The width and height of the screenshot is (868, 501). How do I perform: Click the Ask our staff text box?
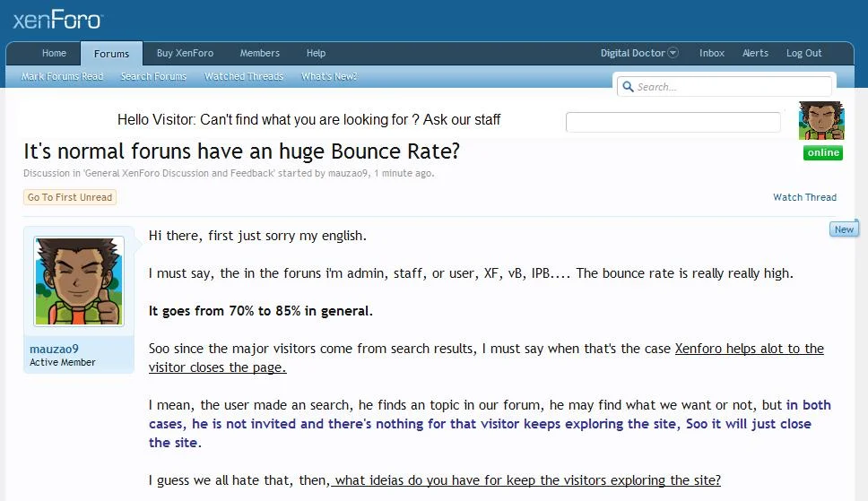tap(673, 122)
